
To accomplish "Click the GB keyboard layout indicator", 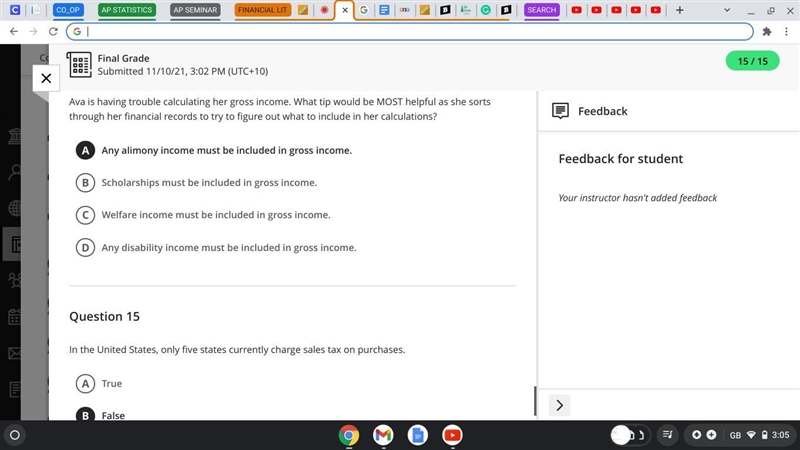I will point(735,435).
